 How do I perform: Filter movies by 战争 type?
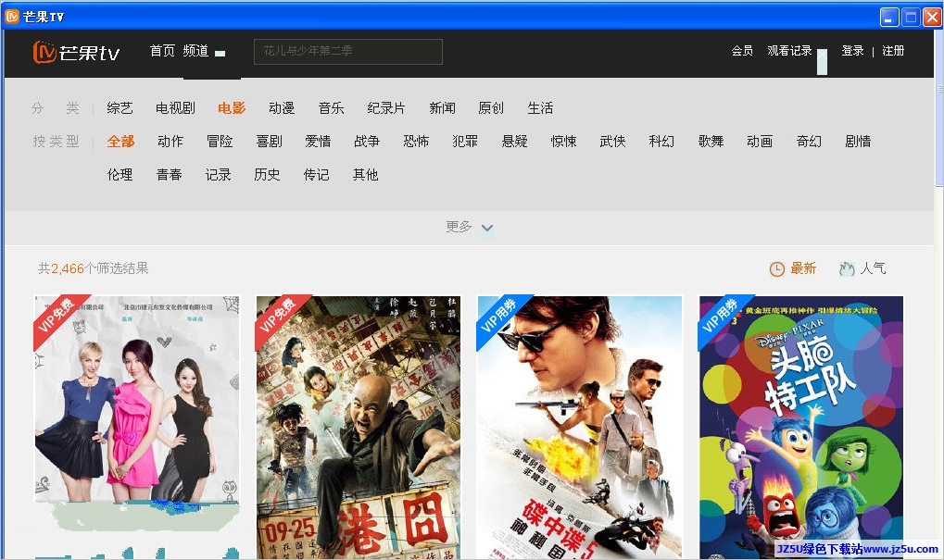[x=367, y=142]
